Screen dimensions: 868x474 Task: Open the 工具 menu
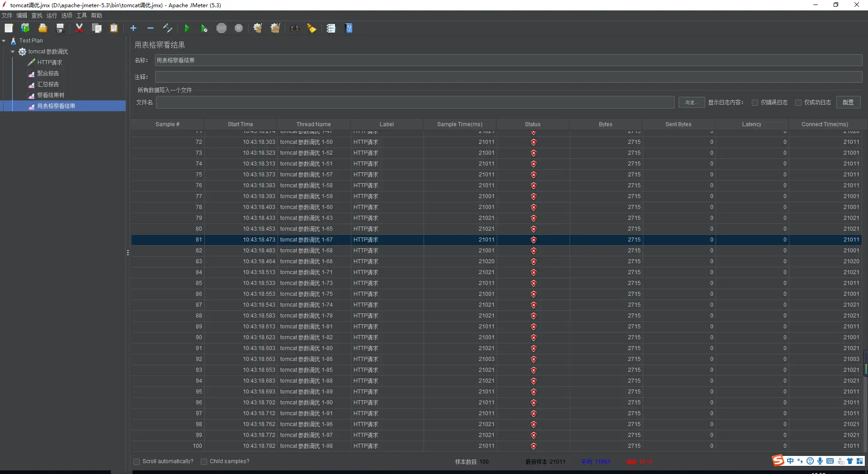click(x=82, y=15)
